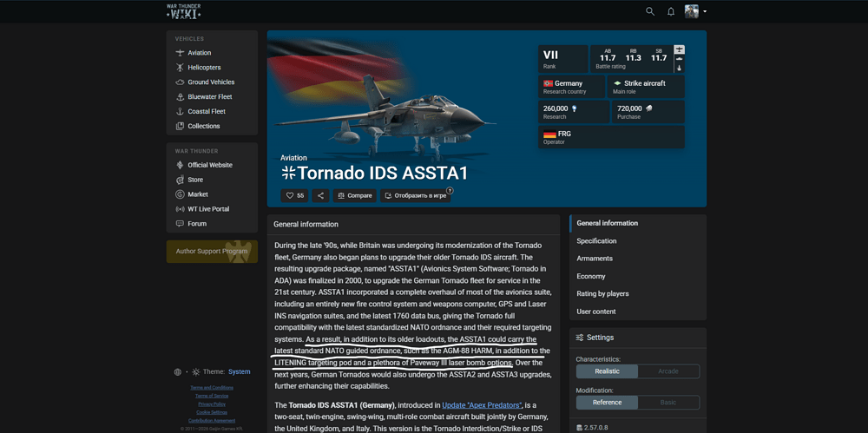Click the Ground Vehicles tank icon
Screen dimensions: 868x433
tap(180, 82)
